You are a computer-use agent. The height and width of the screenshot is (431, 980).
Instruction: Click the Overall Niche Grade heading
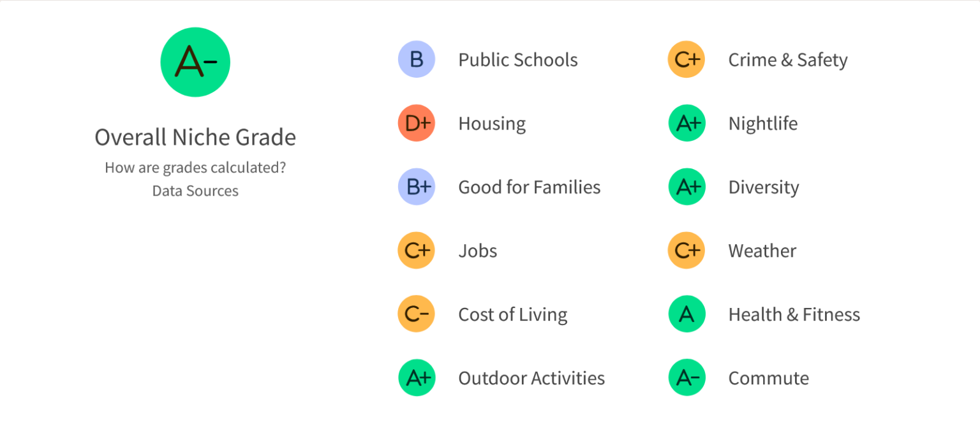pos(195,137)
